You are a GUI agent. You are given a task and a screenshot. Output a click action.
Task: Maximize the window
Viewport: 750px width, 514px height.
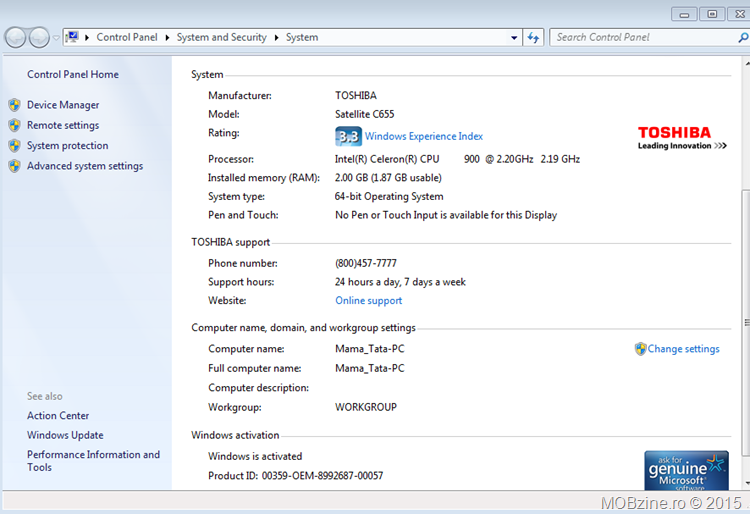712,14
